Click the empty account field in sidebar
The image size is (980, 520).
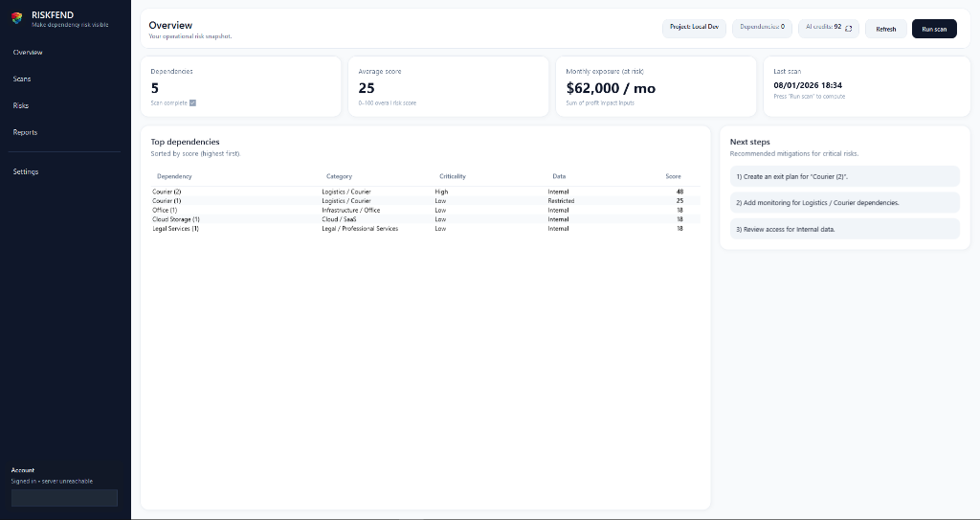click(x=64, y=498)
